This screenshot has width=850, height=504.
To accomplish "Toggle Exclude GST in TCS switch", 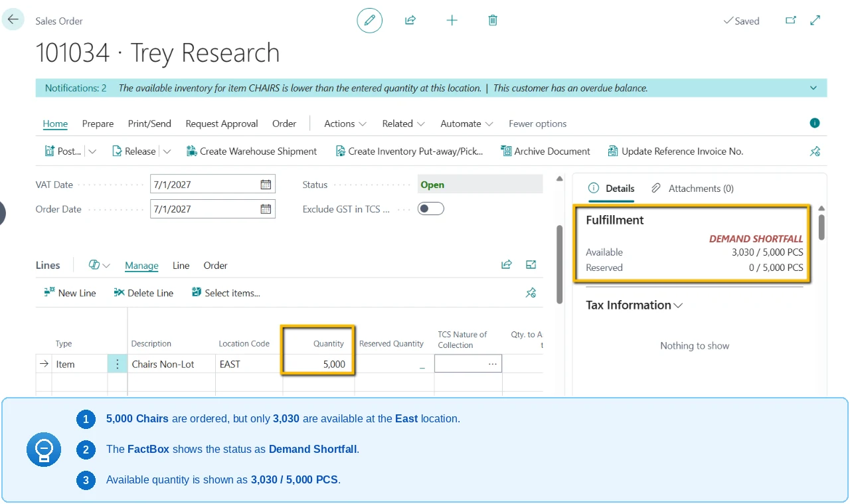I will [x=430, y=209].
